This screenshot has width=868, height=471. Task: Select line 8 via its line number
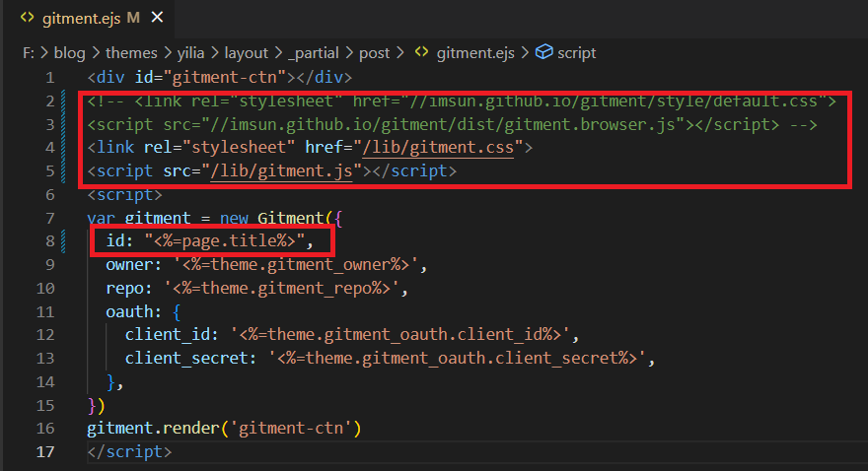point(48,240)
